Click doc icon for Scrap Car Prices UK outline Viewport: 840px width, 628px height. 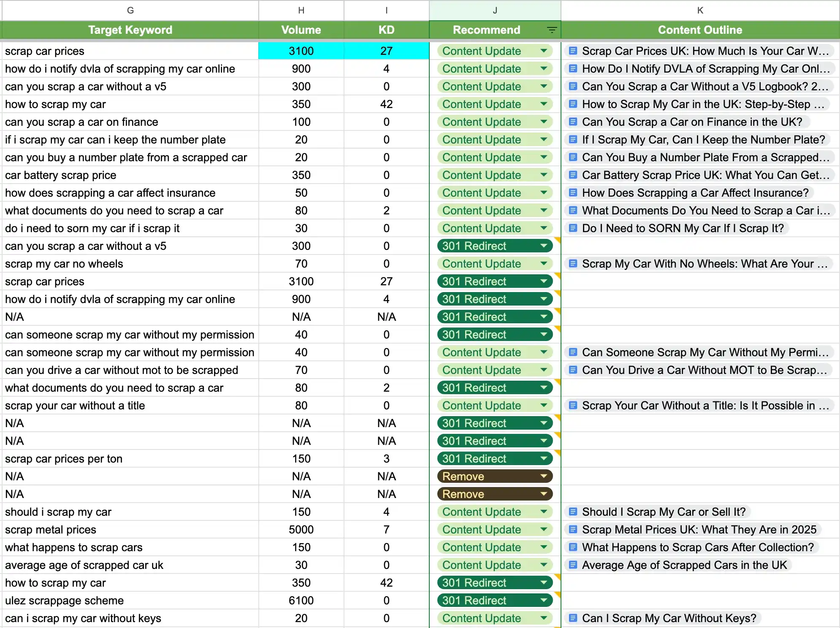(x=573, y=51)
